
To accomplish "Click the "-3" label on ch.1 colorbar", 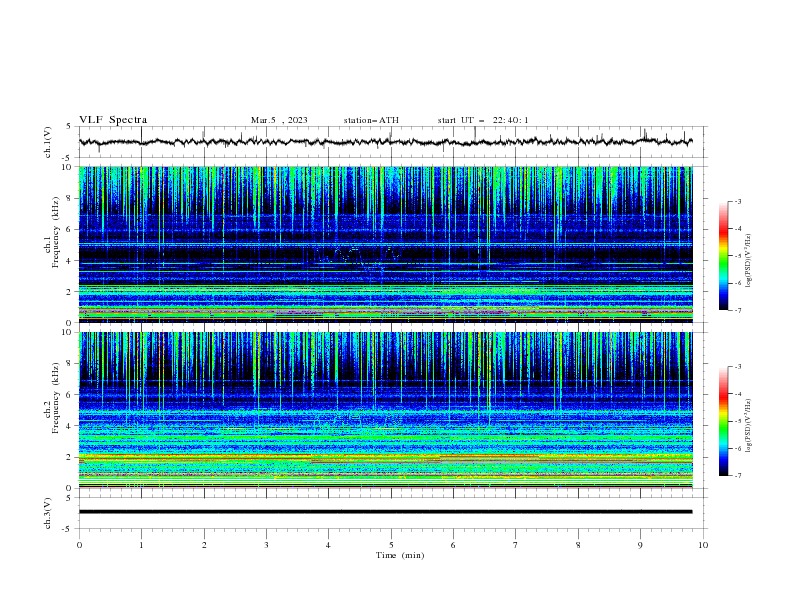I will tap(737, 201).
